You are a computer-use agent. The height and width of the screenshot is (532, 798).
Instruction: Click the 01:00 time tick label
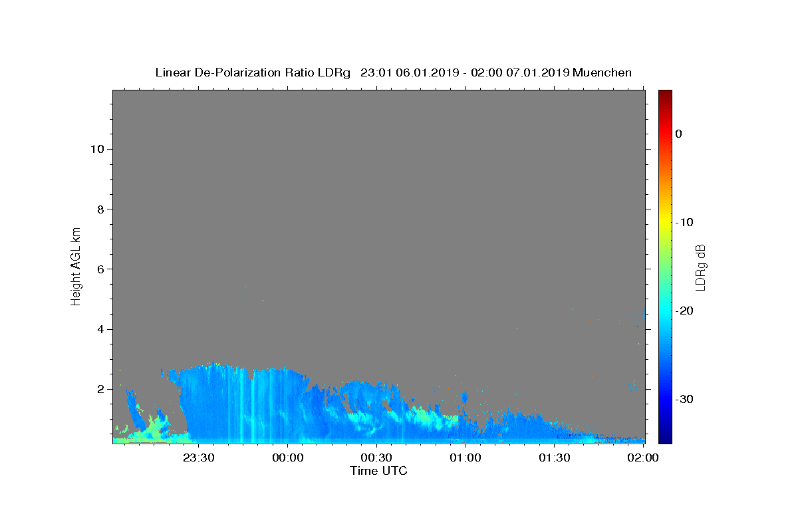click(x=465, y=458)
